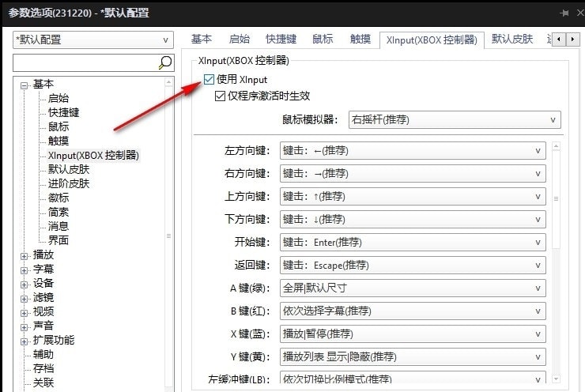Open the B 键(红) action dropdown
The height and width of the screenshot is (392, 585).
point(413,311)
